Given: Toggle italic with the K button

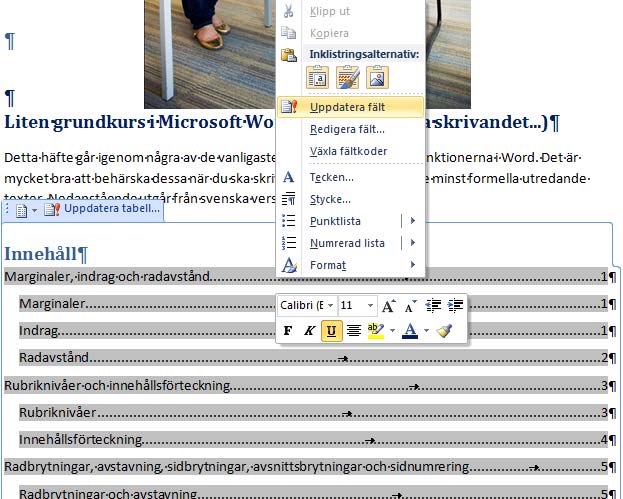Looking at the screenshot, I should tap(310, 330).
